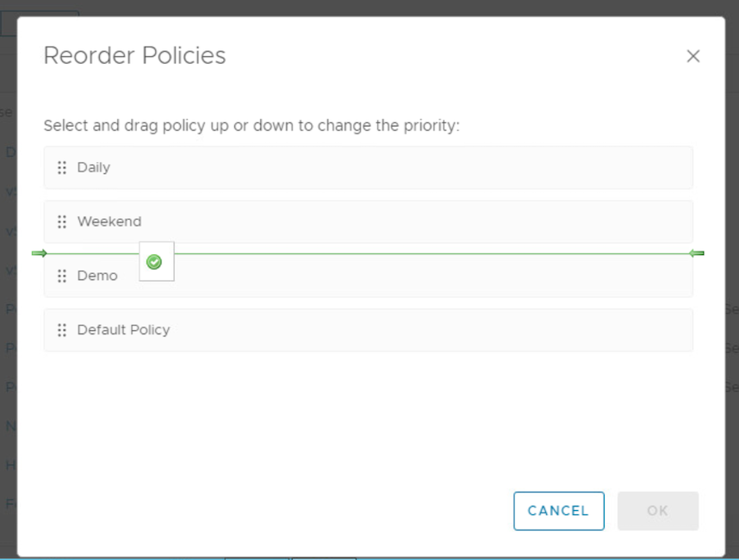This screenshot has height=560, width=739.
Task: Click the Reorder Policies dialog title
Action: tap(134, 55)
